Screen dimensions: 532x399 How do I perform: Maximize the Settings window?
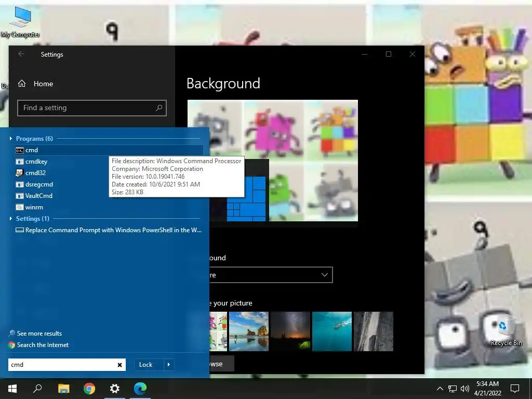pos(389,54)
